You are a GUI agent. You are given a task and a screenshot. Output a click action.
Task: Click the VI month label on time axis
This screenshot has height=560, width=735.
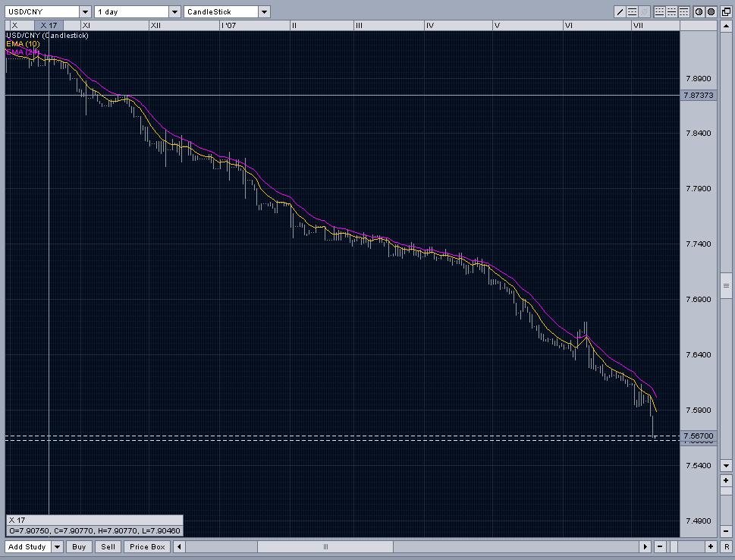(x=569, y=25)
